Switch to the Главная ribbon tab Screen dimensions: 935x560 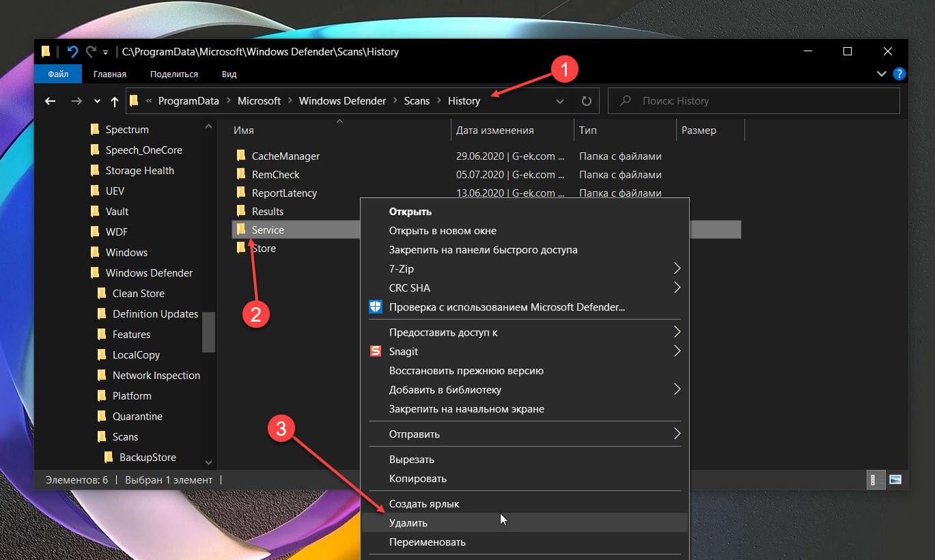110,74
